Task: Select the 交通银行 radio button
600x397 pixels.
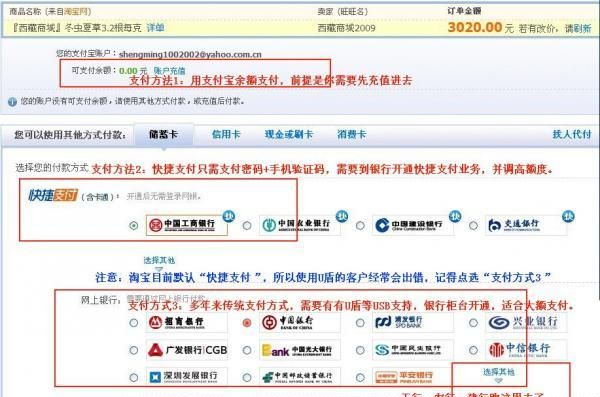Action: 473,225
